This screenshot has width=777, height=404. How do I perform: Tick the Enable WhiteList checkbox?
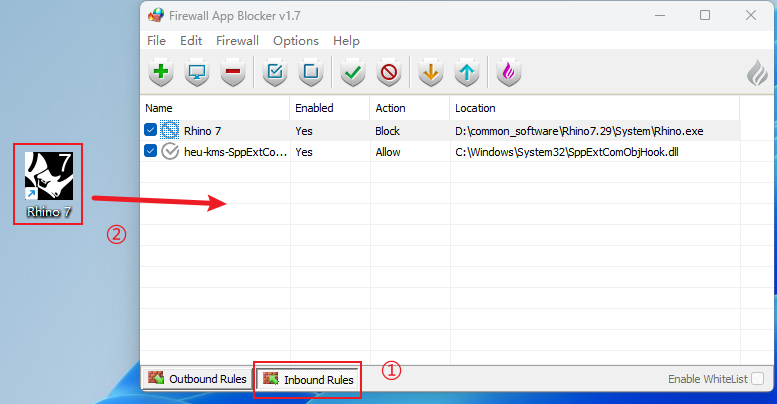758,379
